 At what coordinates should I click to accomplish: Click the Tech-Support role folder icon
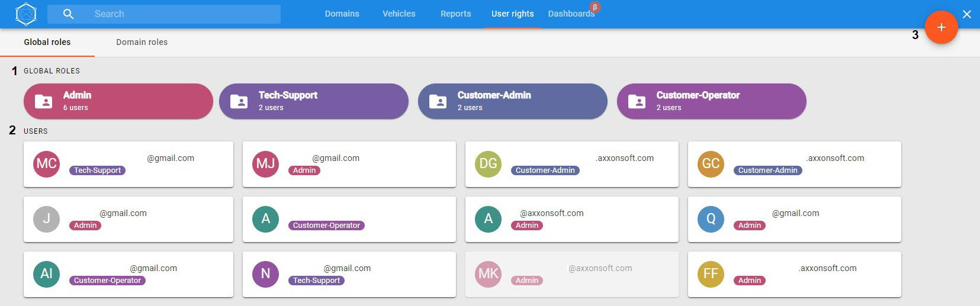[239, 101]
